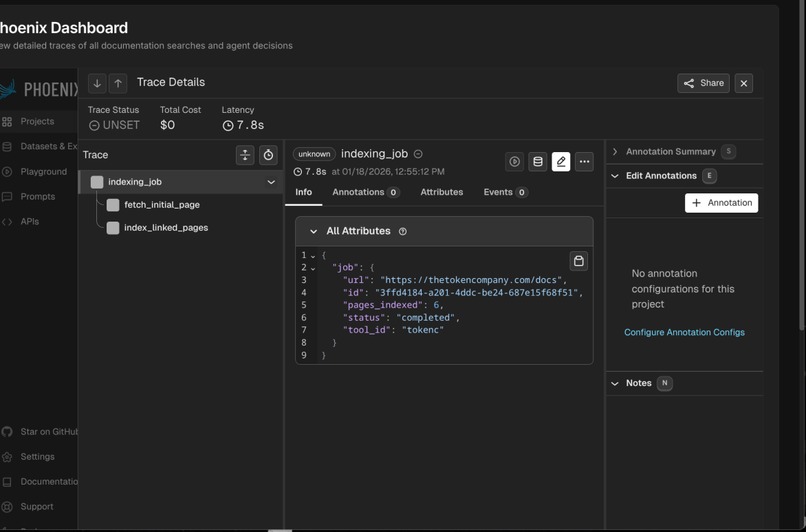The width and height of the screenshot is (806, 532).
Task: Click the GitHub logo icon
Action: [x=7, y=432]
